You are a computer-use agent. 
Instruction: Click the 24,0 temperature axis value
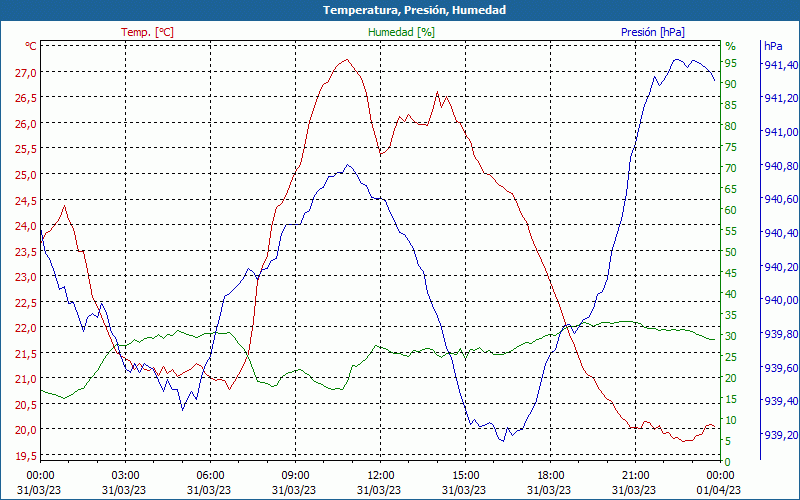[26, 226]
